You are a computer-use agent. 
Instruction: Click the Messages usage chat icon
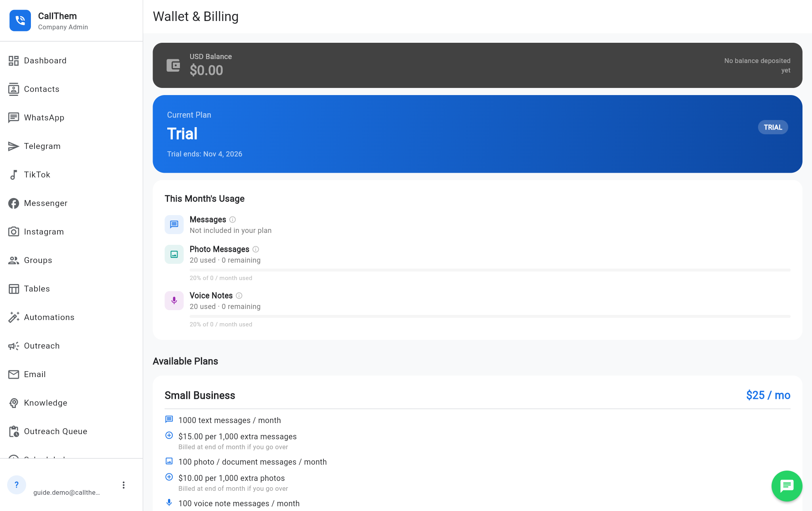coord(174,225)
